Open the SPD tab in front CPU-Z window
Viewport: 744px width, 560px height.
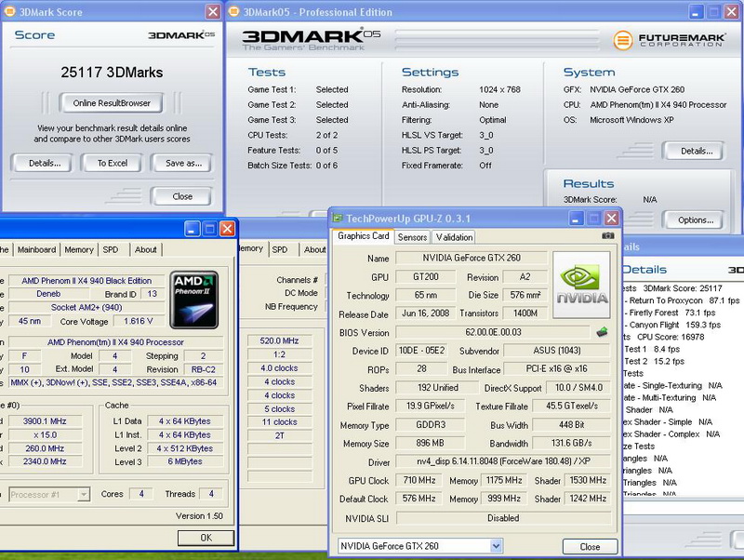pos(111,249)
